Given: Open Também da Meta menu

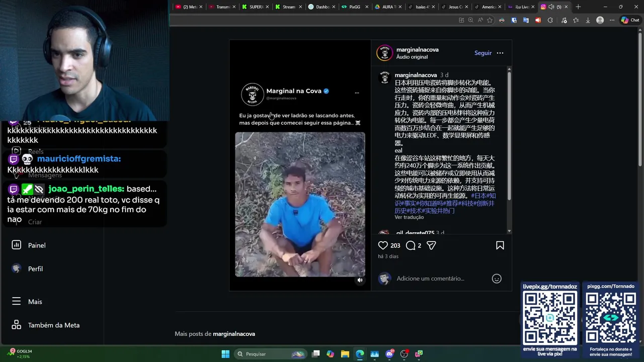Looking at the screenshot, I should [x=54, y=325].
